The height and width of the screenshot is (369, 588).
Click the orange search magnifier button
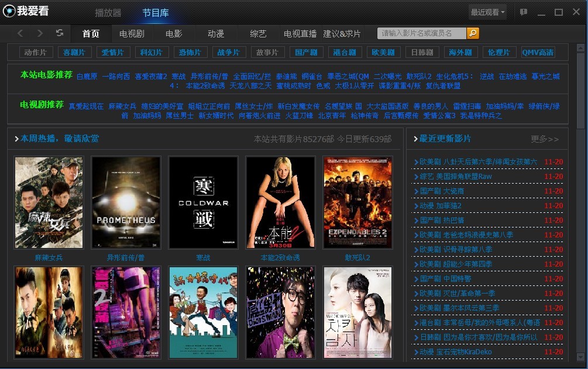[x=473, y=33]
